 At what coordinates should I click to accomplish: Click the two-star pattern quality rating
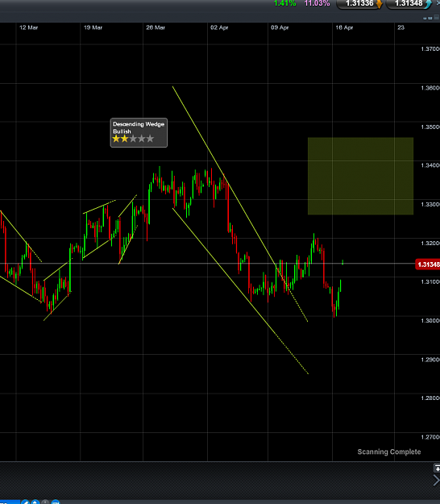[133, 139]
